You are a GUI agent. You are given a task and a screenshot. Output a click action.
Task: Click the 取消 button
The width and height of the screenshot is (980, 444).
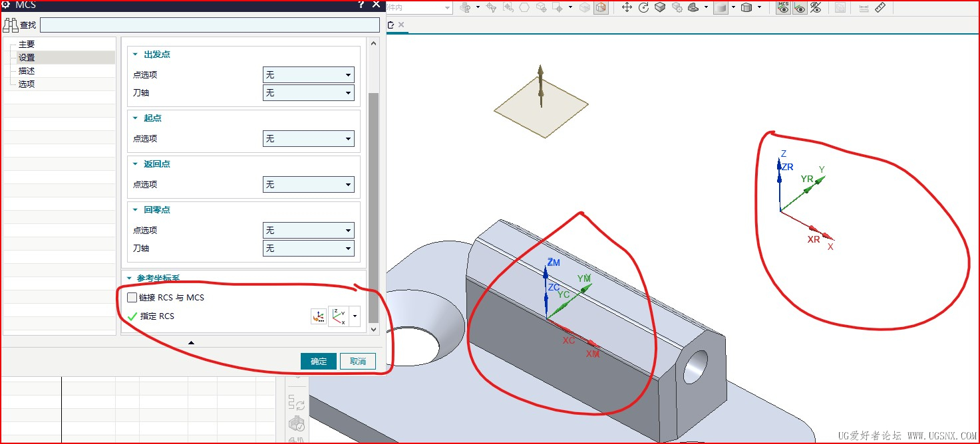358,361
